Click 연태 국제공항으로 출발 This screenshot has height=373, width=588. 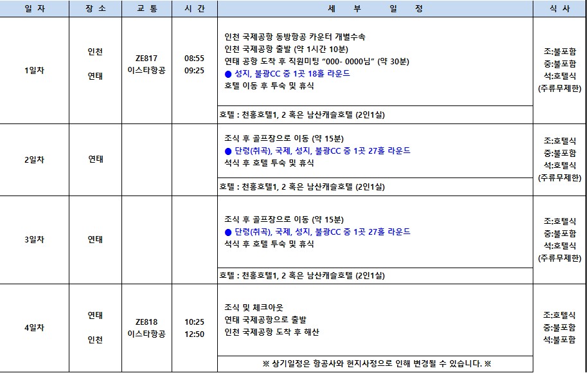coord(265,320)
